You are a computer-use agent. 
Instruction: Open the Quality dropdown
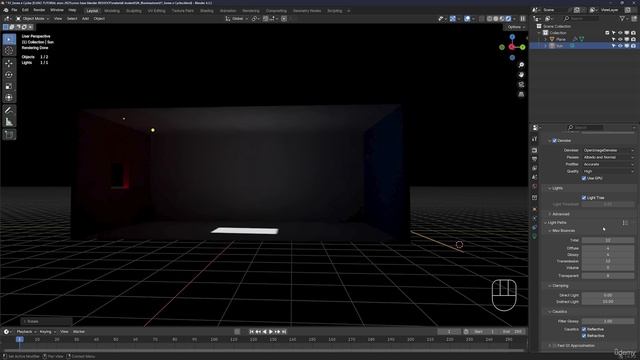(x=608, y=171)
